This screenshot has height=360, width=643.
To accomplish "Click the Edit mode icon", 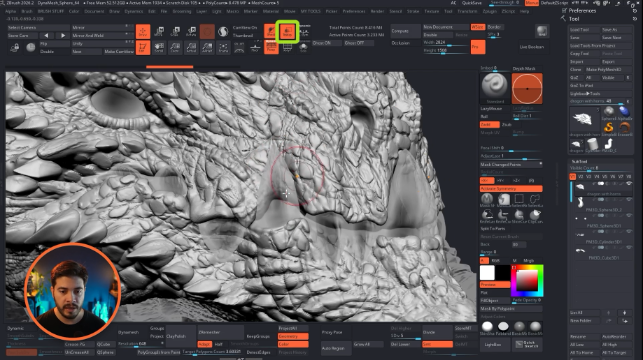I will click(x=143, y=48).
